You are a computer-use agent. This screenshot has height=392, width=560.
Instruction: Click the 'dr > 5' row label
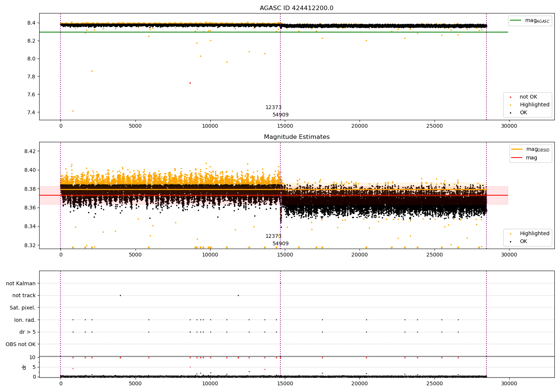coord(28,332)
